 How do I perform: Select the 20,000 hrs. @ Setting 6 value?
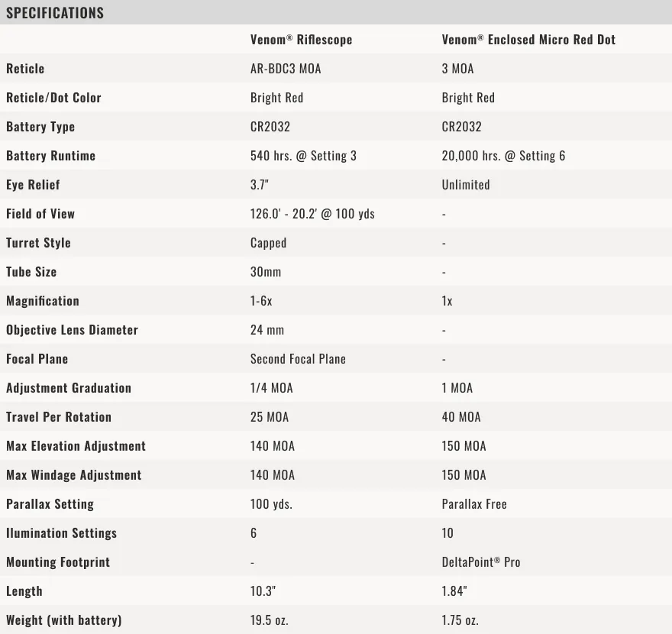pyautogui.click(x=503, y=156)
